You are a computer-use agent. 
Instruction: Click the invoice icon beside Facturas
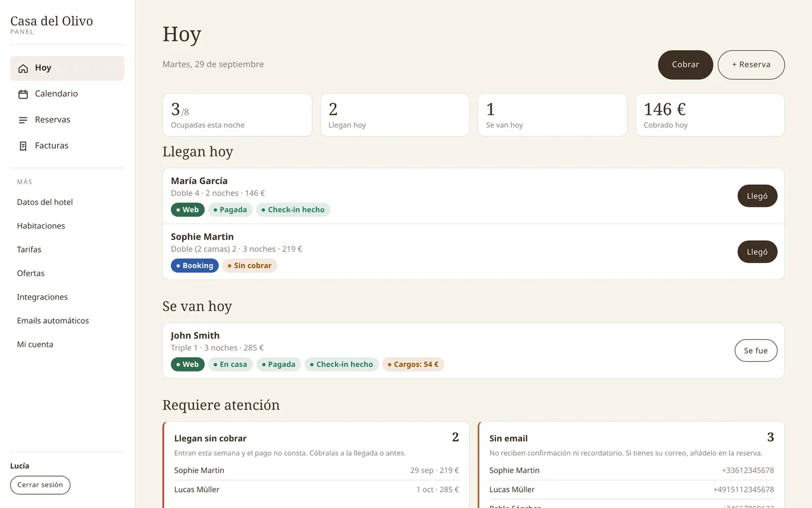tap(23, 146)
